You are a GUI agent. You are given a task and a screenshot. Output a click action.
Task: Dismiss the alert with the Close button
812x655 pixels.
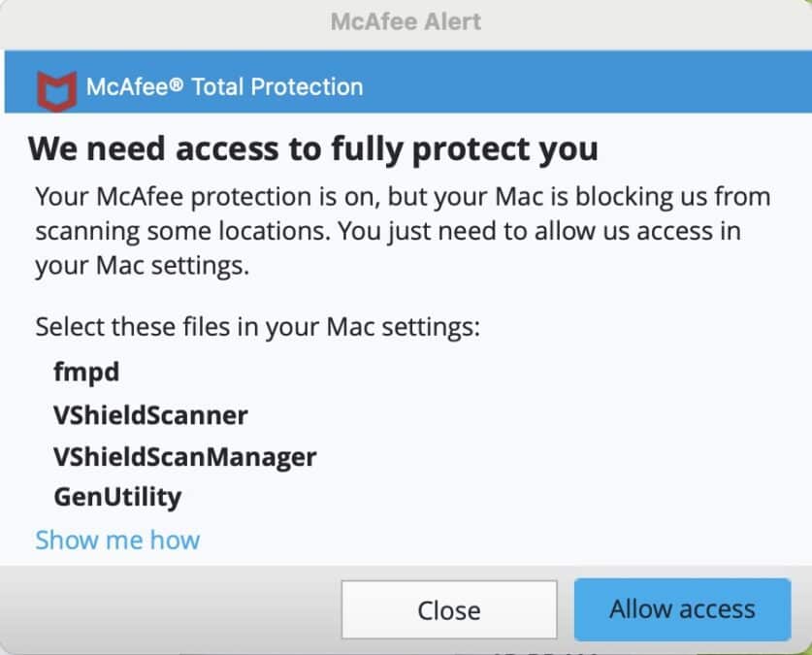[x=449, y=610]
